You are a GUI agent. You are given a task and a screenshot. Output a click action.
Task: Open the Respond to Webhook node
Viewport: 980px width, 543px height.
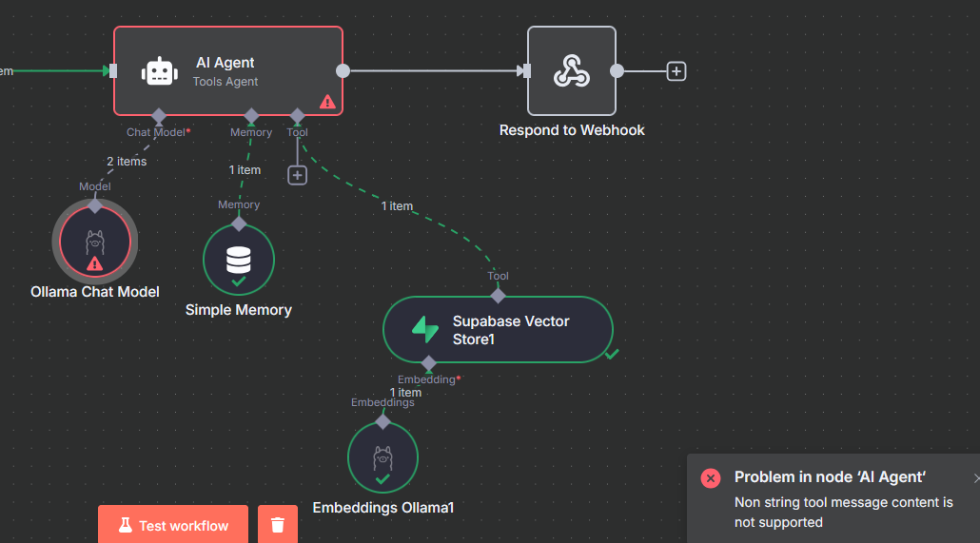[x=571, y=70]
